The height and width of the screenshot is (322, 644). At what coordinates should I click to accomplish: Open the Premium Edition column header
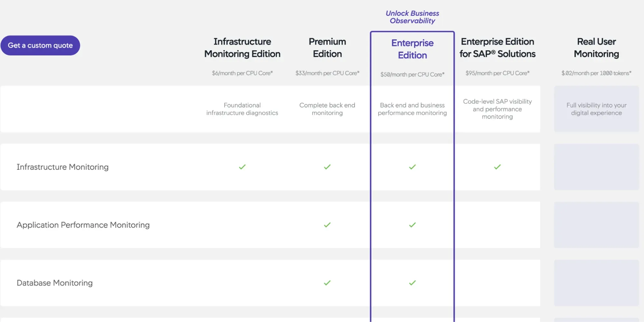(327, 47)
